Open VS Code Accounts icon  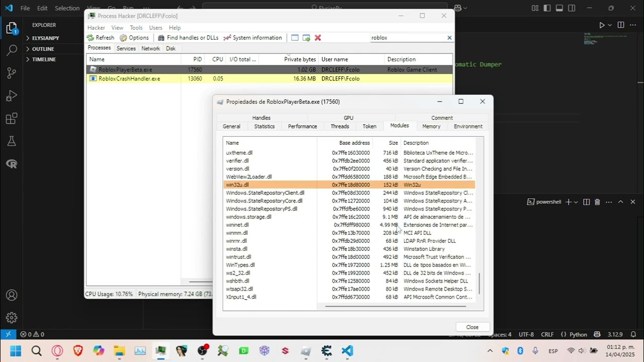click(x=12, y=295)
